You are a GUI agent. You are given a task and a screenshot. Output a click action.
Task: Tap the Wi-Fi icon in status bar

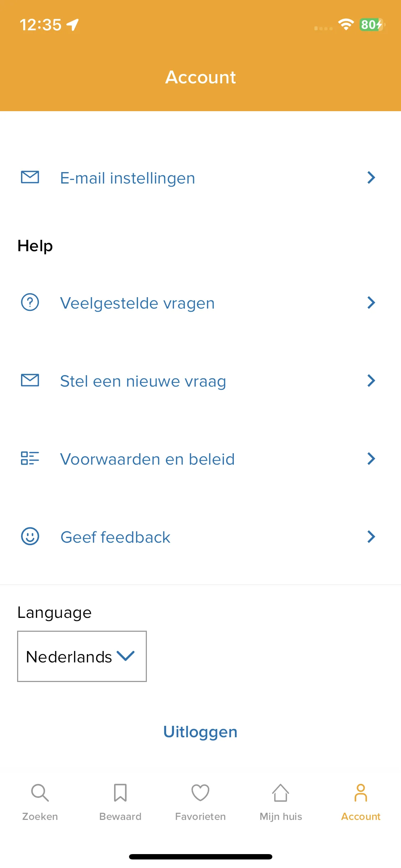346,24
